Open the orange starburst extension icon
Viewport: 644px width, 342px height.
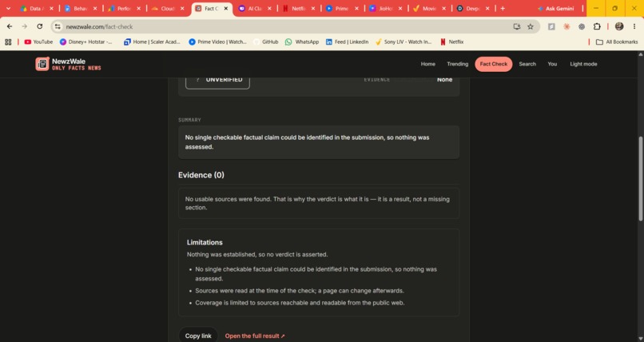click(x=566, y=26)
